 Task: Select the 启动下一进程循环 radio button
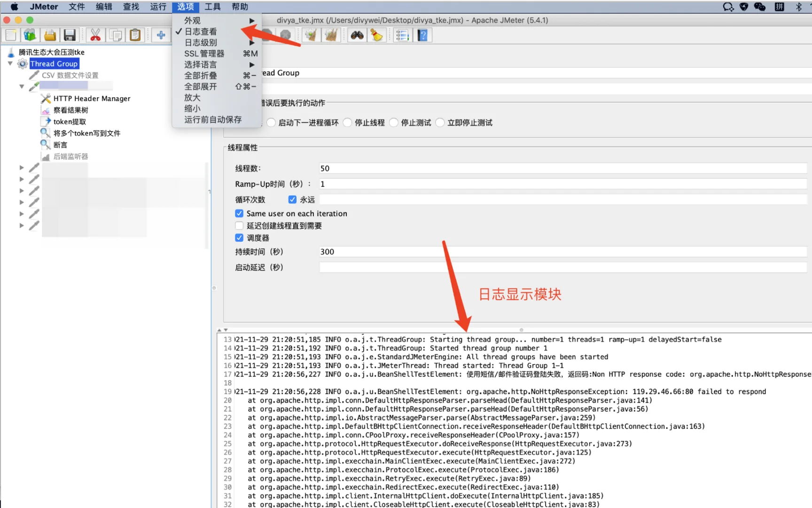(x=271, y=122)
